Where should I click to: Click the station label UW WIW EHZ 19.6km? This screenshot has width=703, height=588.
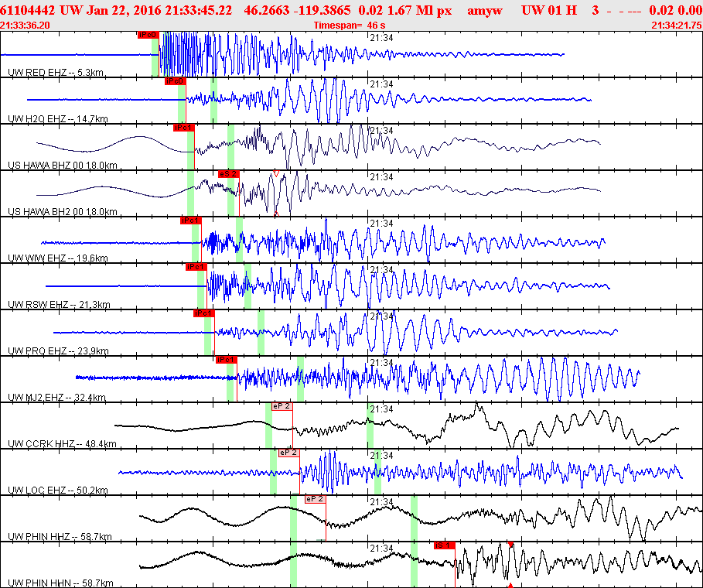click(x=58, y=258)
